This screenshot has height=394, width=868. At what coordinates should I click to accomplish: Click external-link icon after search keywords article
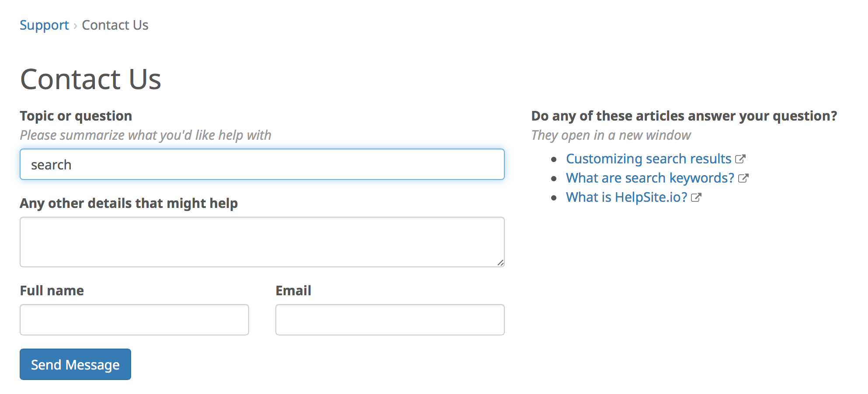click(x=743, y=178)
